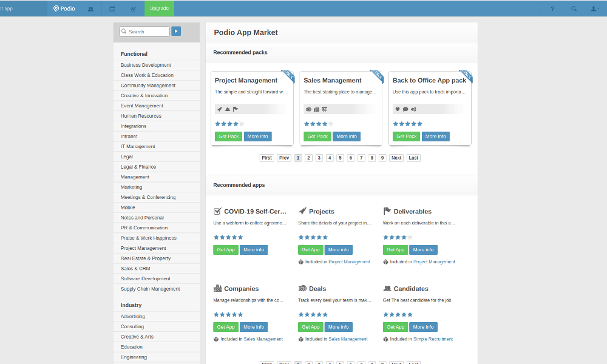Screen dimensions: 607x364
Task: Open Project Management link under Projects app
Action: pyautogui.click(x=349, y=262)
